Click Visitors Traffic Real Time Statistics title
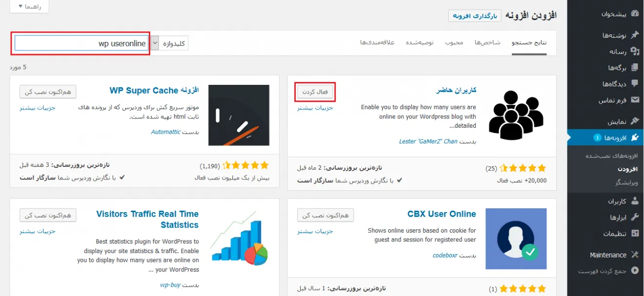Viewport: 644px width, 296px height. point(147,219)
